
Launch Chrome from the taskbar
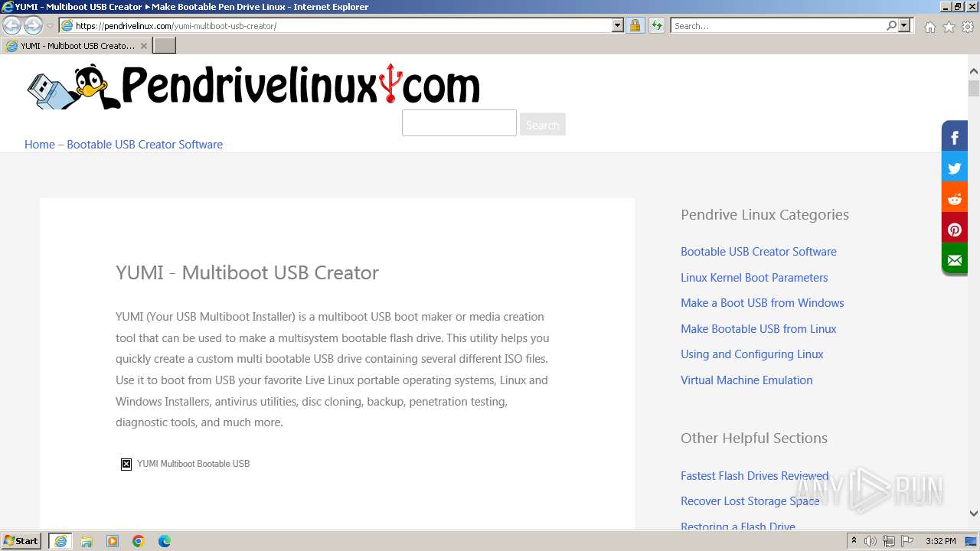[139, 541]
